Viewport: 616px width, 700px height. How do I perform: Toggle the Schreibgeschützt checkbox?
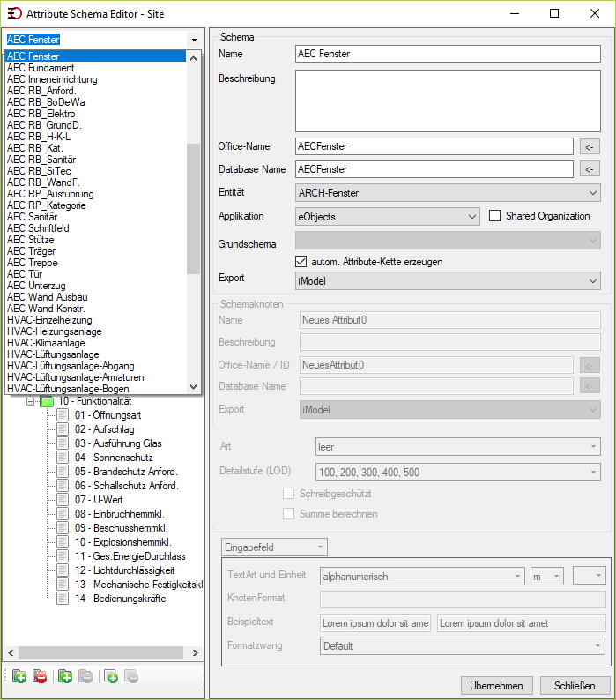(x=289, y=494)
